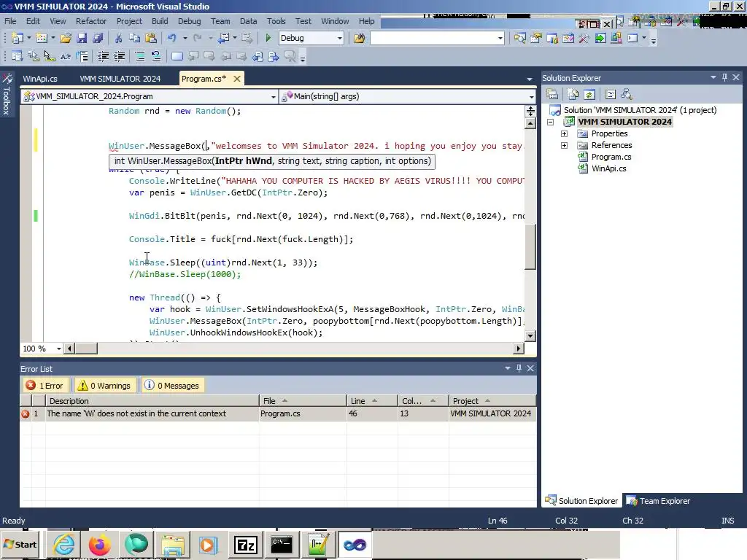Open the Debug configuration dropdown
Image resolution: width=747 pixels, height=560 pixels.
coord(340,38)
